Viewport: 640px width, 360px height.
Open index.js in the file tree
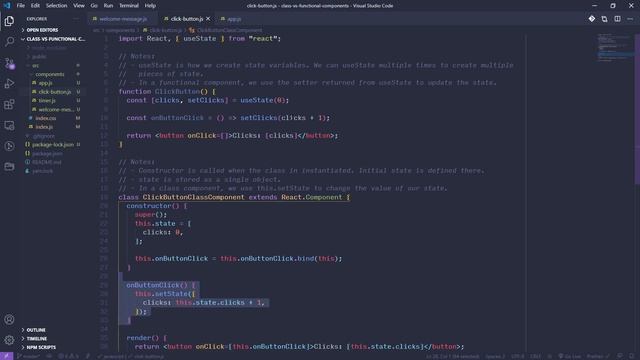[x=44, y=127]
